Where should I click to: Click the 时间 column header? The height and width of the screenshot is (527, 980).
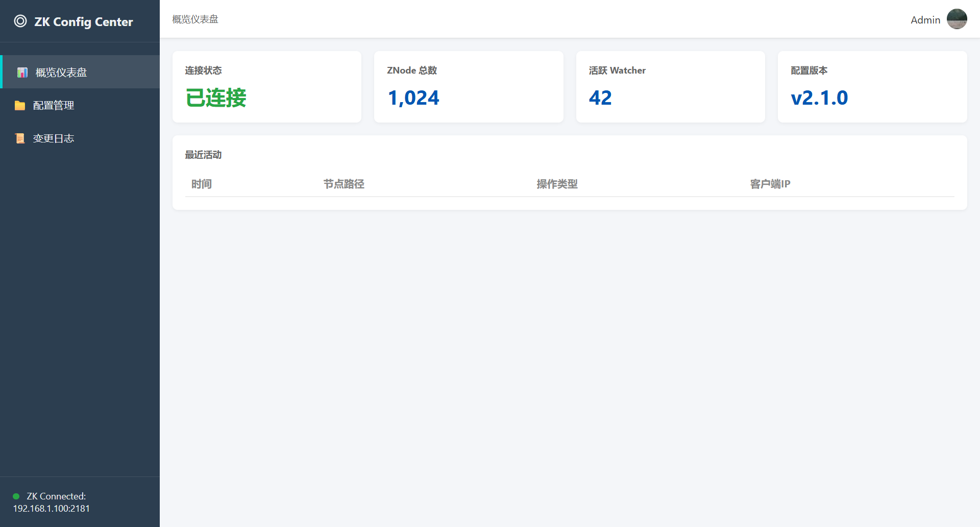202,184
